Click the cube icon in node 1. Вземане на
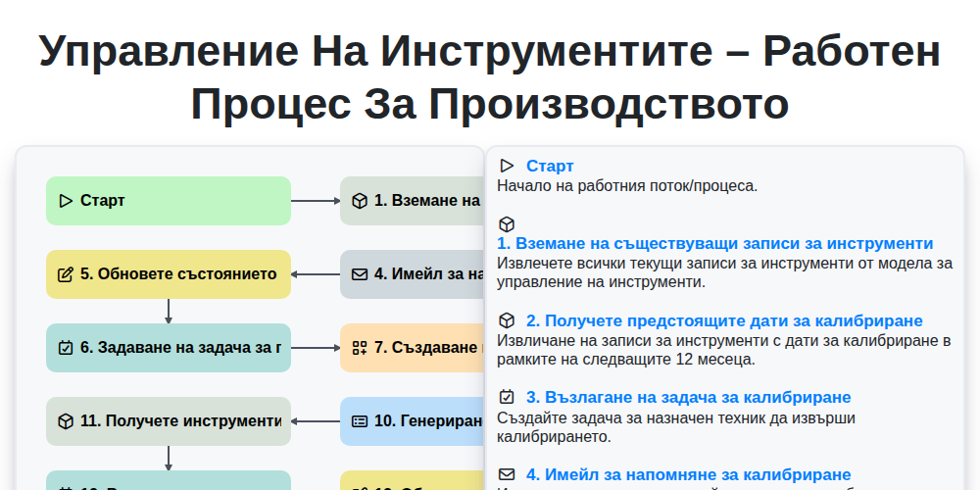Image resolution: width=980 pixels, height=490 pixels. pyautogui.click(x=360, y=201)
